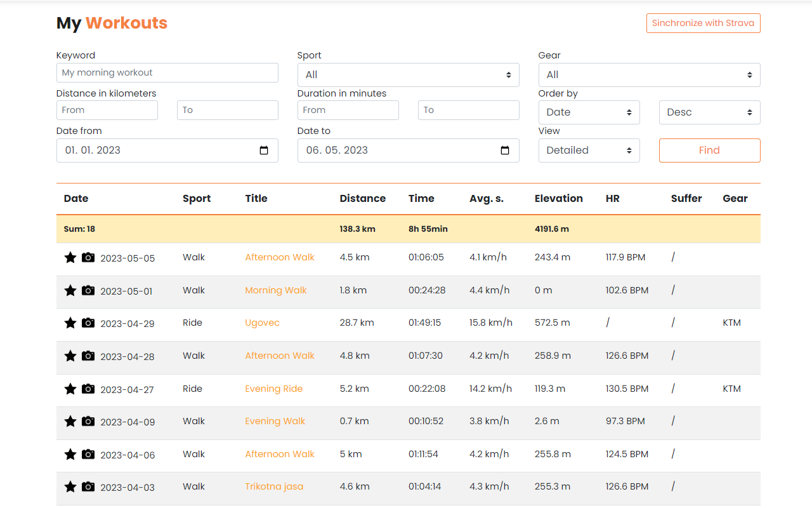Open the Desc sort direction dropdown

click(x=709, y=112)
